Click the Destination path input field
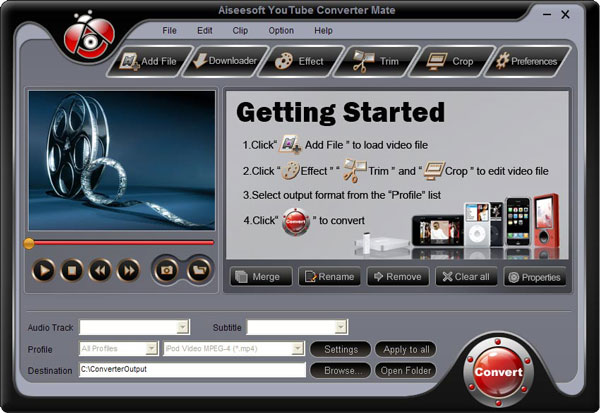The width and height of the screenshot is (600, 413). point(192,370)
